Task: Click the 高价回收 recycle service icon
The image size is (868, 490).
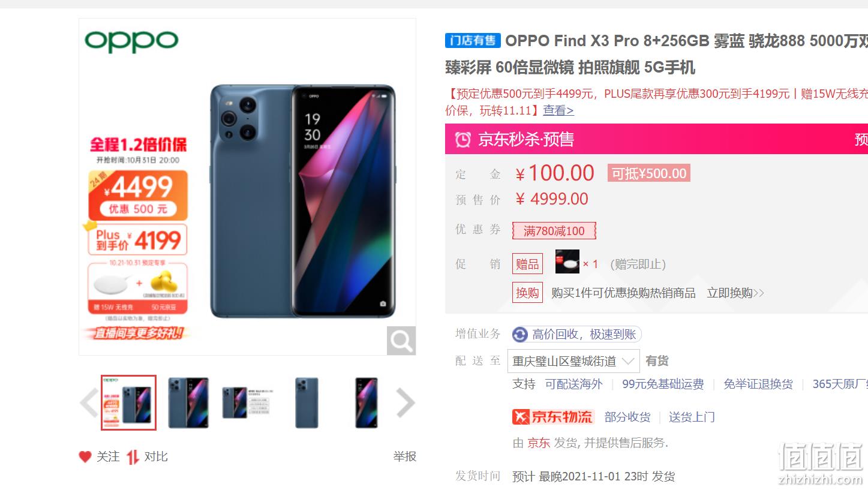Action: click(x=520, y=335)
